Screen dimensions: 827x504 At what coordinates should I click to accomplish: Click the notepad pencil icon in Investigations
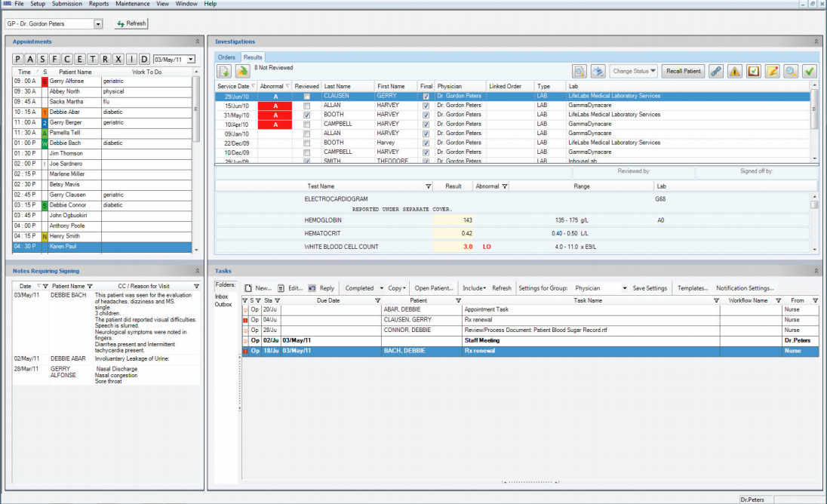click(x=772, y=71)
